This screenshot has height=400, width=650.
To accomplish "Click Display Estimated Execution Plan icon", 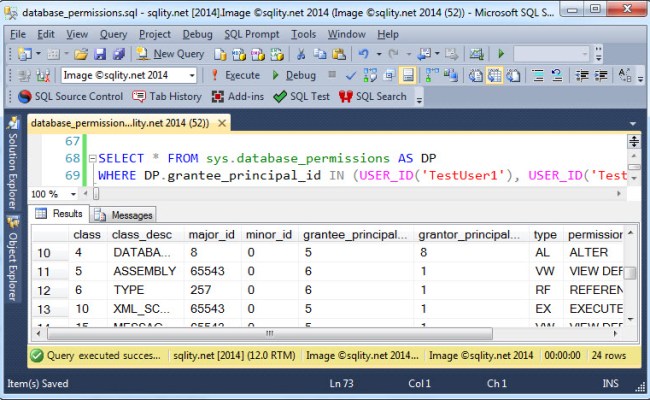I will click(x=370, y=75).
